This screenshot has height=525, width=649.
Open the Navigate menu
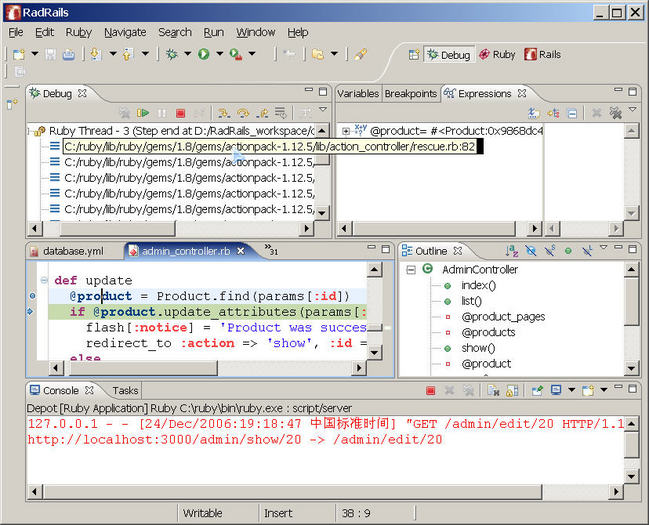pyautogui.click(x=125, y=32)
